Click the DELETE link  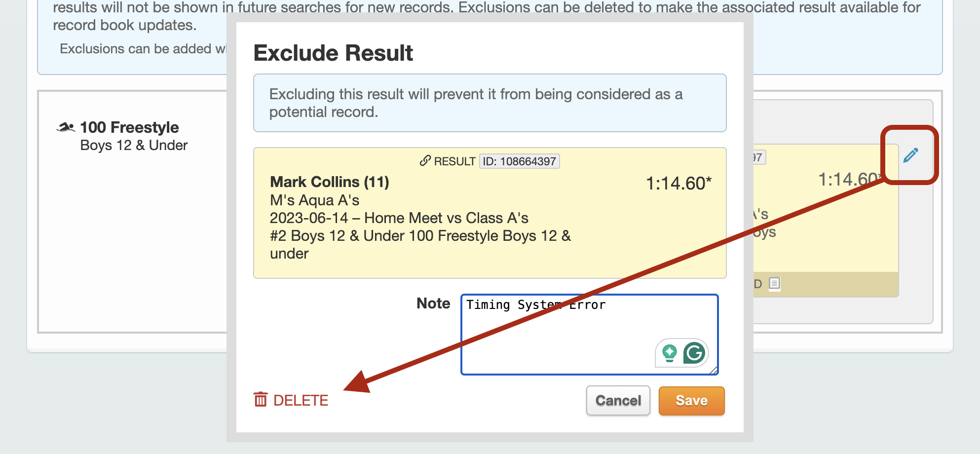coord(291,400)
